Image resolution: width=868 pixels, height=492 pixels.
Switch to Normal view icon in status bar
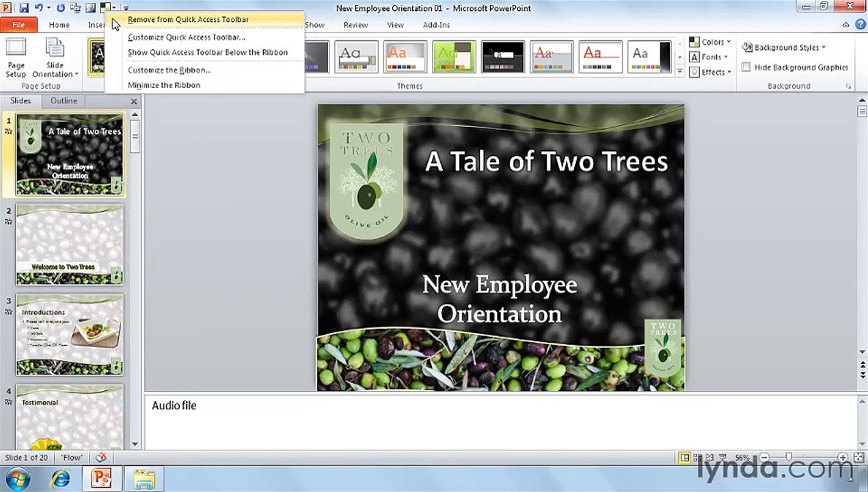[x=684, y=458]
